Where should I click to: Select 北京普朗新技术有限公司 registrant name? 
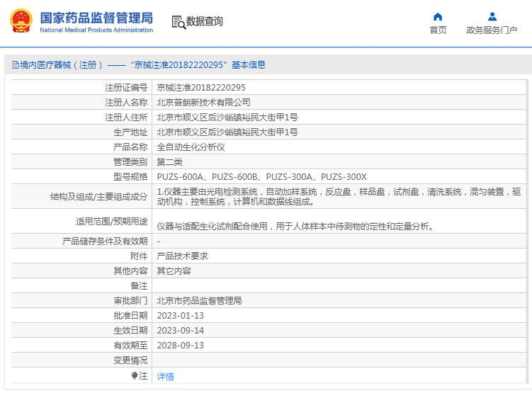203,103
